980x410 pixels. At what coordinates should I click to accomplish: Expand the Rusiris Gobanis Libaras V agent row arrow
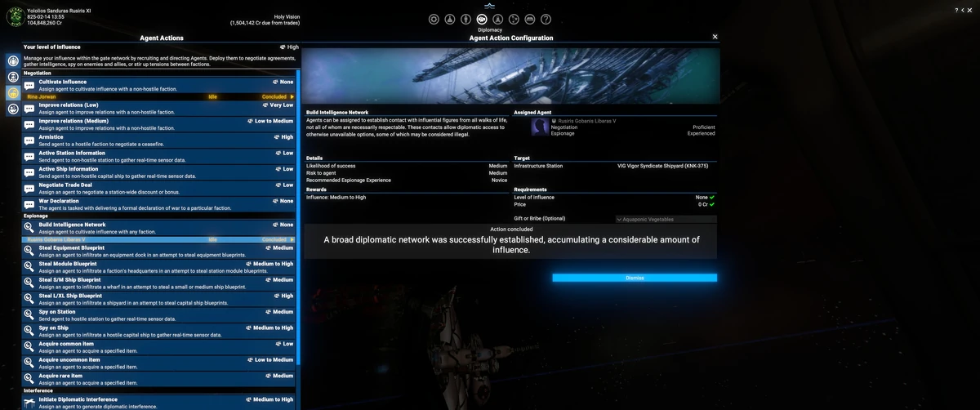(x=292, y=240)
